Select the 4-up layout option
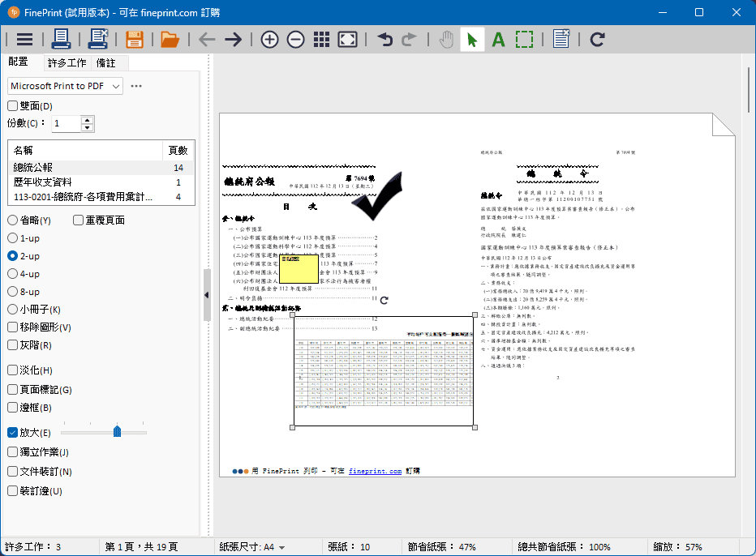756x556 pixels. 13,274
